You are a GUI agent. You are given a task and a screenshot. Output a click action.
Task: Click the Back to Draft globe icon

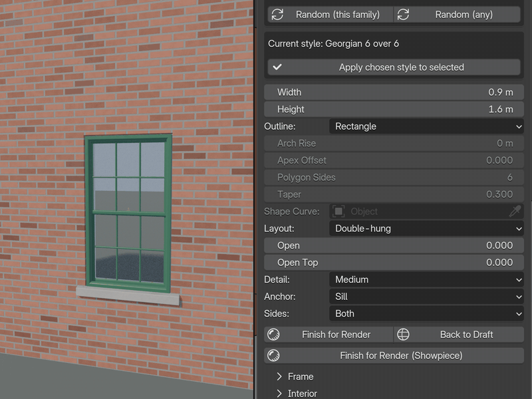(403, 334)
